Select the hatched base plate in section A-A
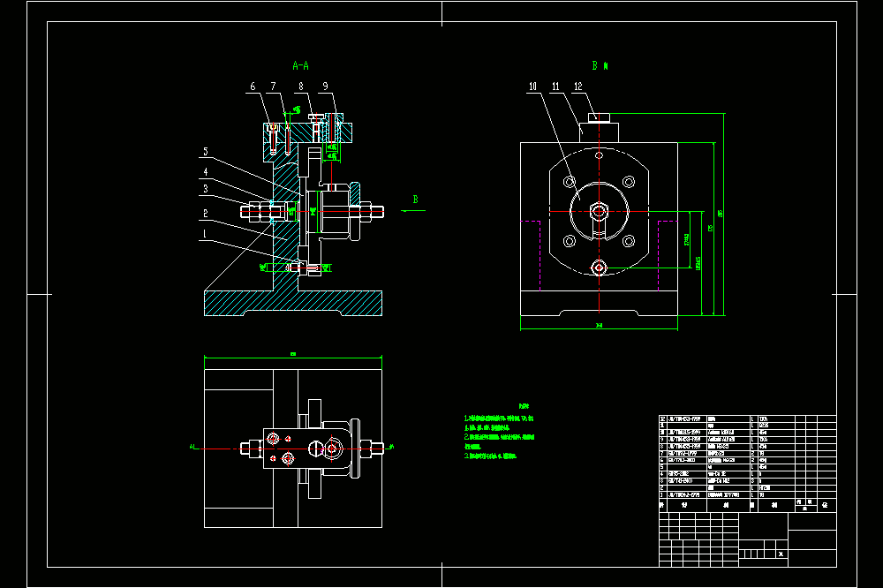The width and height of the screenshot is (883, 588). [293, 303]
